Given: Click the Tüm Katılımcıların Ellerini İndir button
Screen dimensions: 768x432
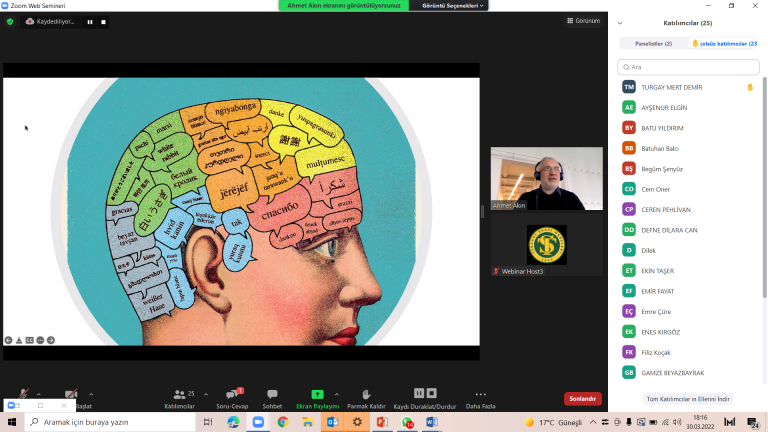Looking at the screenshot, I should 688,399.
